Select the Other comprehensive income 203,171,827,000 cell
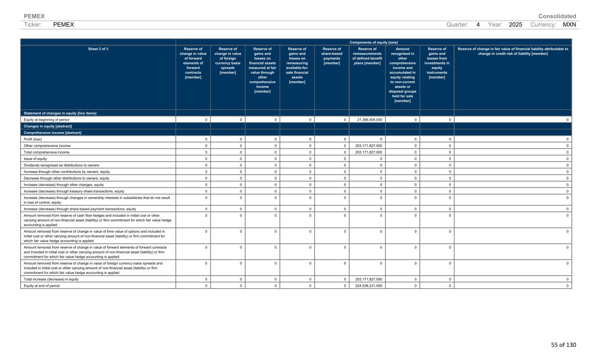The height and width of the screenshot is (364, 600). tap(368, 146)
